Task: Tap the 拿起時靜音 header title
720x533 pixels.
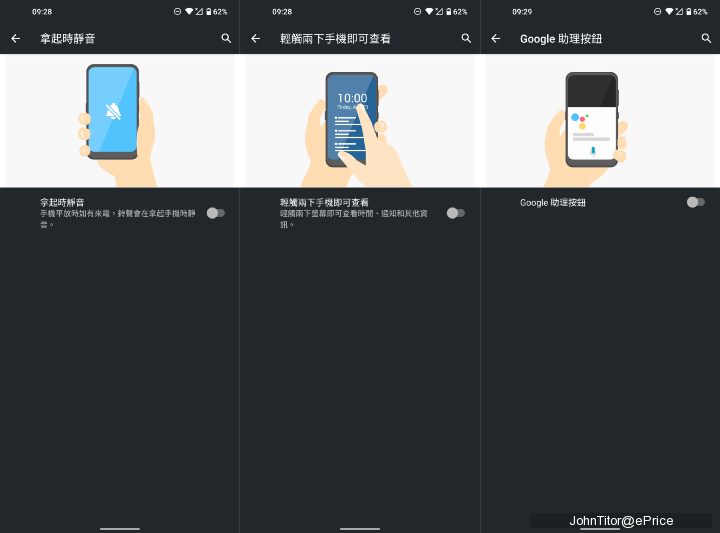Action: (68, 39)
